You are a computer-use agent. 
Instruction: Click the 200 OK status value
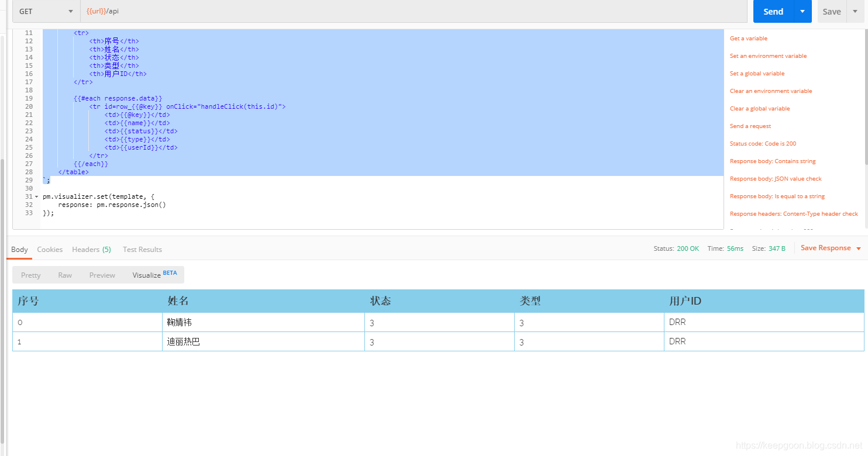688,248
